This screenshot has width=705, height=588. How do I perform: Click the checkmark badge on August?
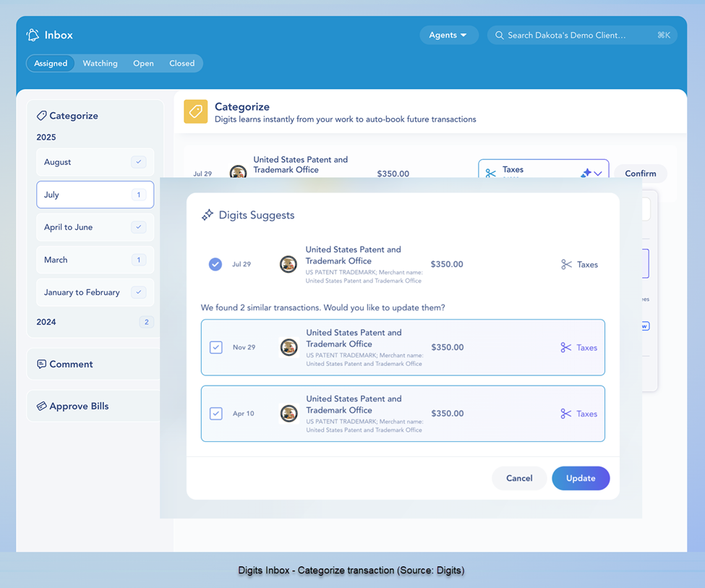pyautogui.click(x=139, y=162)
